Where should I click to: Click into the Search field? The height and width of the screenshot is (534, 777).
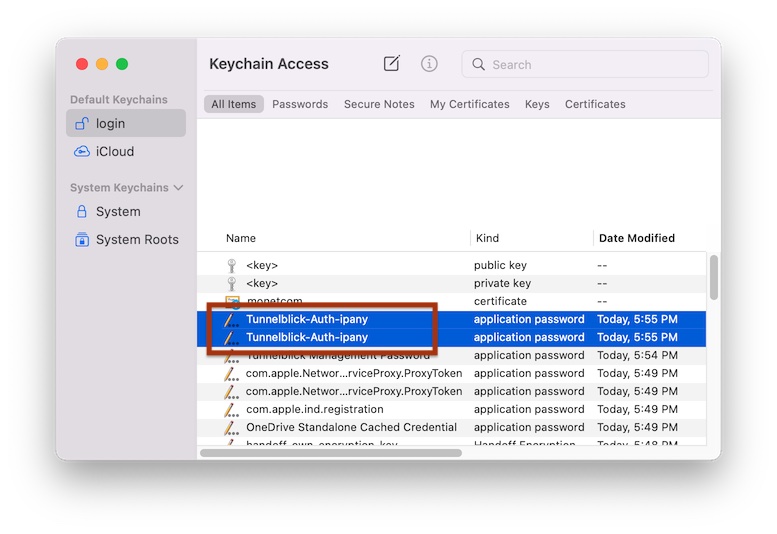pos(585,64)
